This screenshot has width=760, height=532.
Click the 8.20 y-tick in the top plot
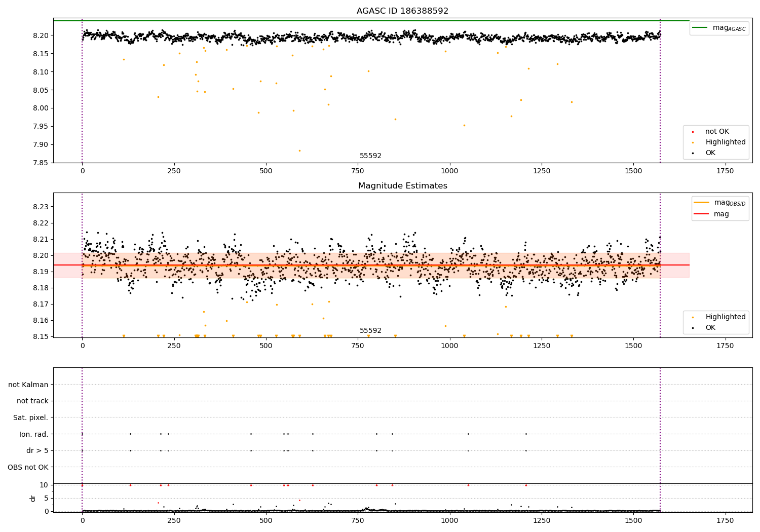coord(41,35)
